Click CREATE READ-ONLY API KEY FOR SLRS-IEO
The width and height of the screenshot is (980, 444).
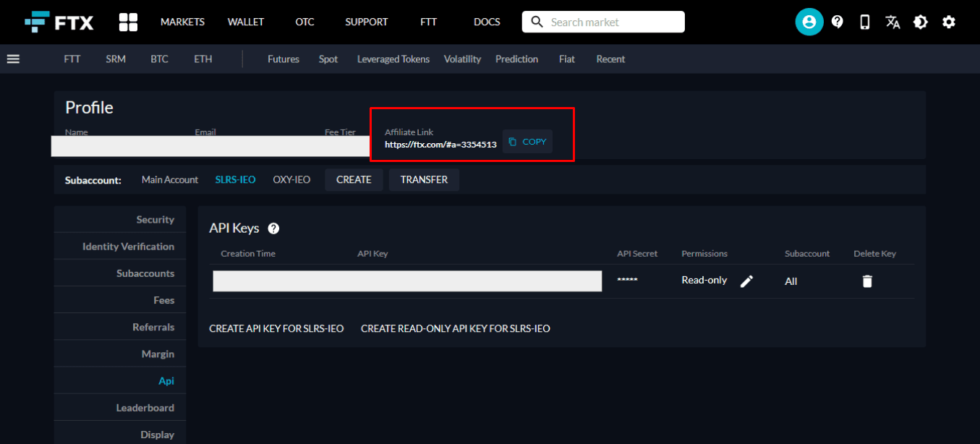point(456,328)
